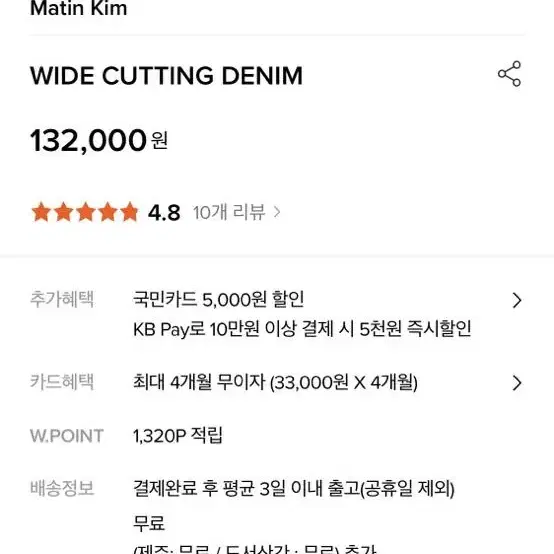554x554 pixels.
Task: Click the 1,320P 적립 points text
Action: (178, 436)
